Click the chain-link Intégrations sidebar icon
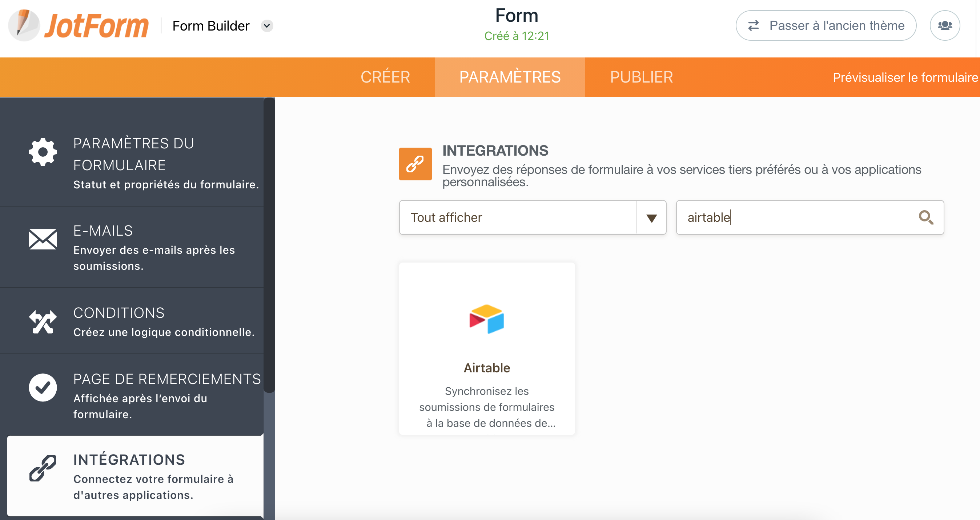This screenshot has height=520, width=980. tap(43, 469)
